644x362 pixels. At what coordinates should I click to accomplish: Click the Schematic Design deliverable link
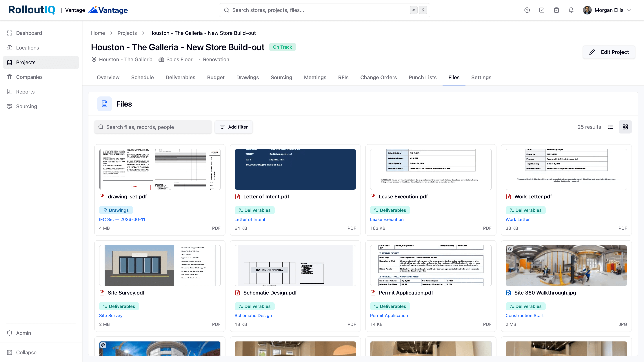point(253,316)
